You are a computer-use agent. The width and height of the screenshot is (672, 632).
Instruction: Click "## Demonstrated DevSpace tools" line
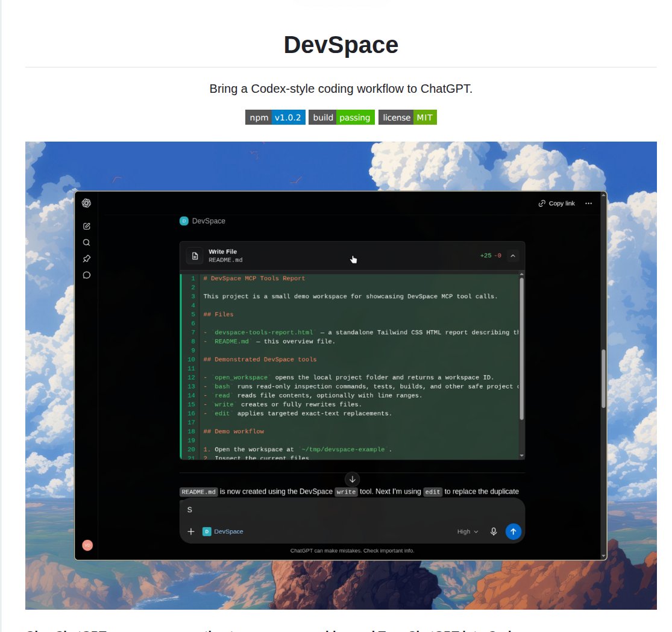point(260,360)
